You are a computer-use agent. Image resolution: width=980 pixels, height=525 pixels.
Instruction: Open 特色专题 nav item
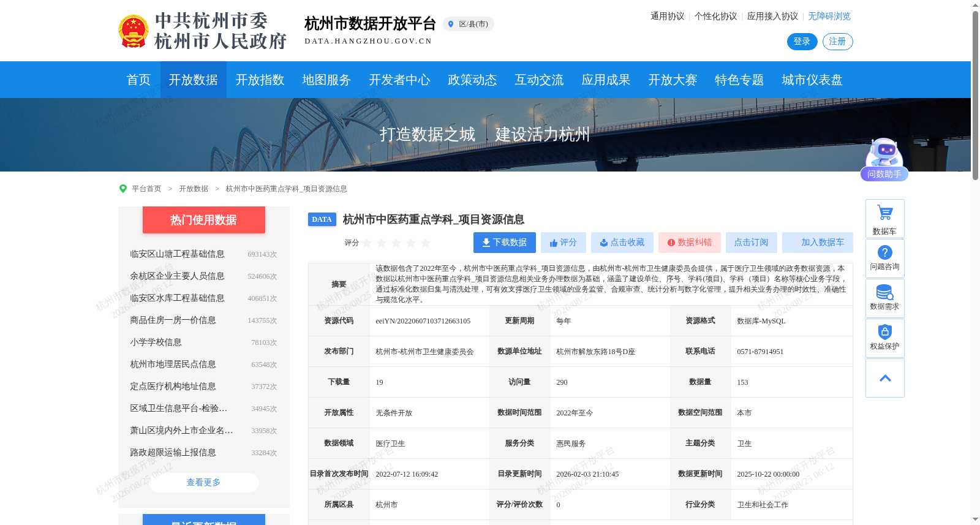(x=739, y=80)
